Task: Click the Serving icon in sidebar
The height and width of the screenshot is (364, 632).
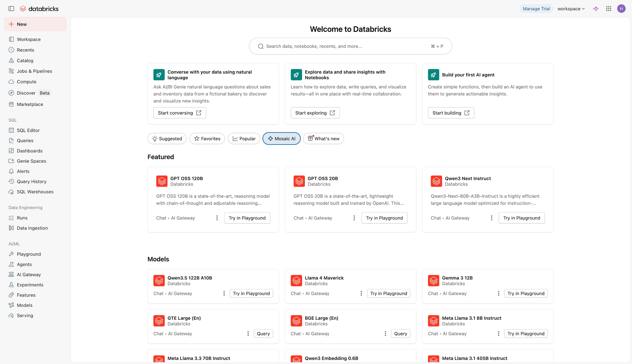Action: click(11, 315)
